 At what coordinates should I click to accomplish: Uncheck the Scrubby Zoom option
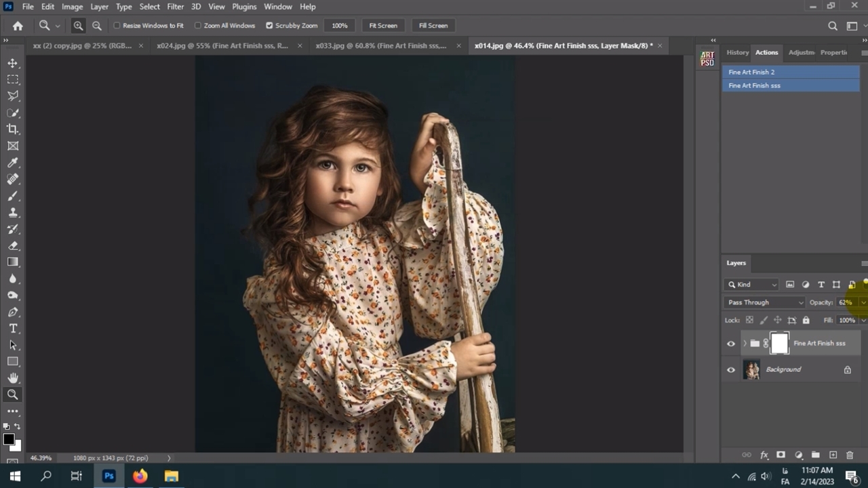pyautogui.click(x=269, y=26)
